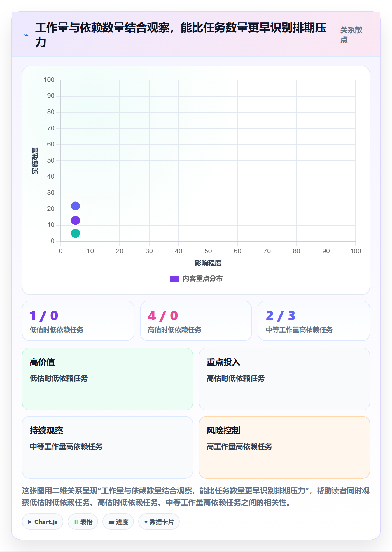Select the 进度 tag chip
392x552 pixels.
coord(118,522)
